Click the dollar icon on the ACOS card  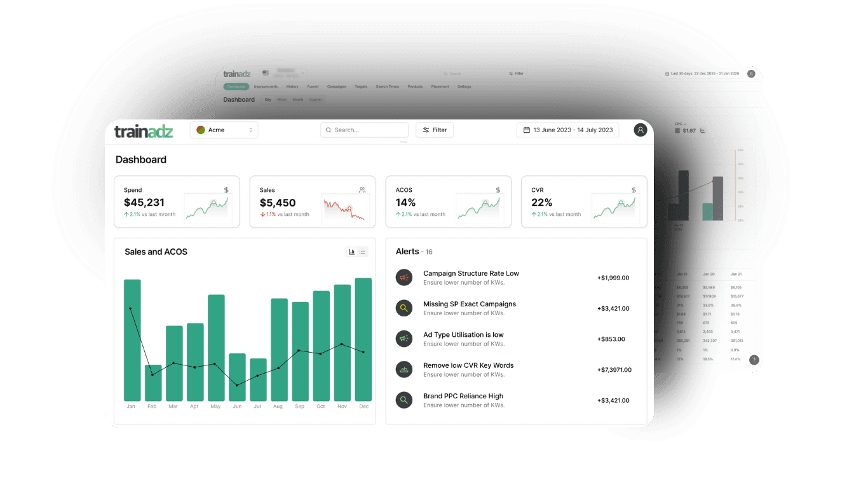(498, 190)
